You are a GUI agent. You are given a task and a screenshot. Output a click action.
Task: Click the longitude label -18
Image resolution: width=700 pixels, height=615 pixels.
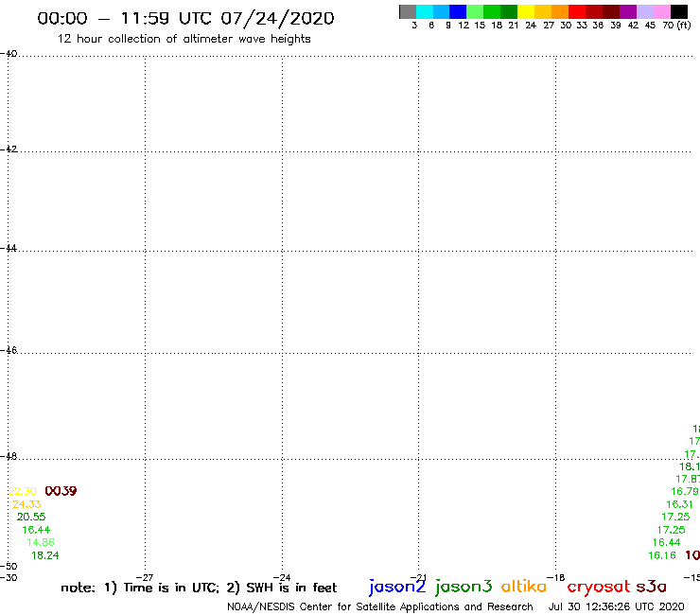556,577
